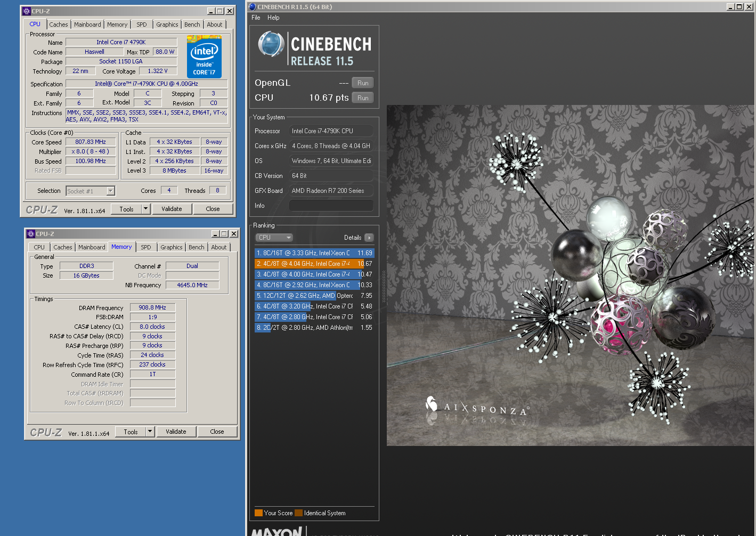The image size is (756, 536).
Task: Select ranking row 5 AMD Opteron 7.95
Action: [314, 296]
